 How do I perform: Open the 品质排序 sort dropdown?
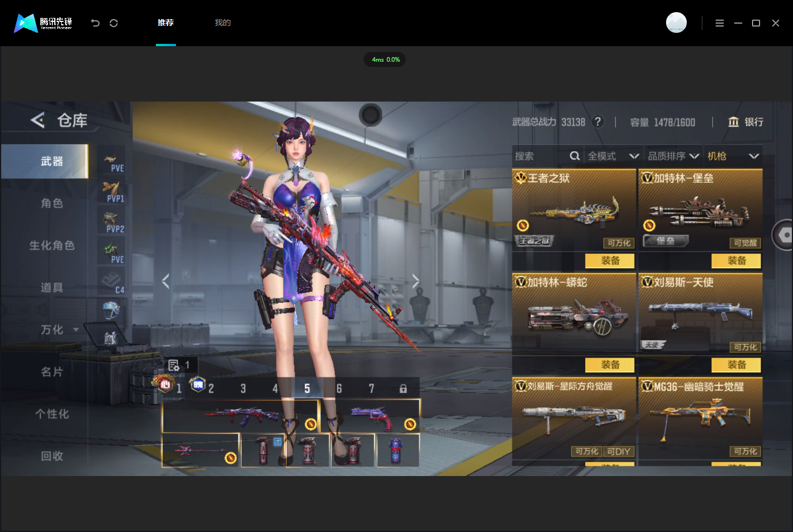click(x=674, y=156)
